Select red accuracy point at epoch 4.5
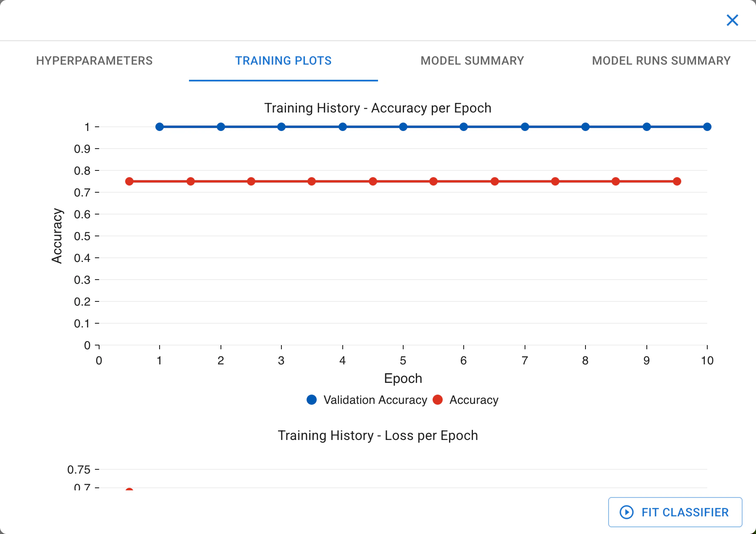The image size is (756, 534). 373,181
